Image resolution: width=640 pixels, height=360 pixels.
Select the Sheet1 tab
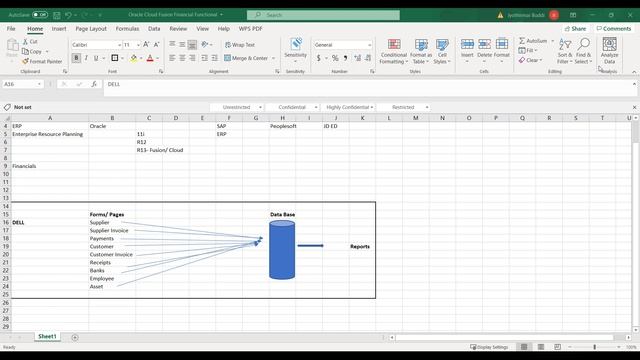(47, 337)
